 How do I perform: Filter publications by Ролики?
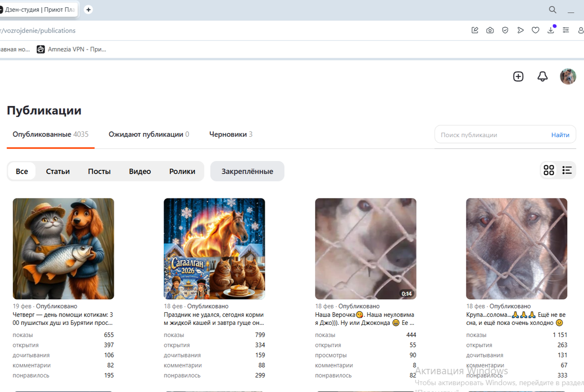182,171
